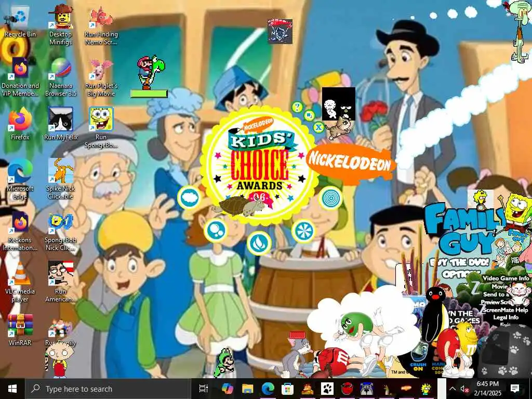
Task: Open File Explorer from taskbar
Action: pyautogui.click(x=247, y=389)
